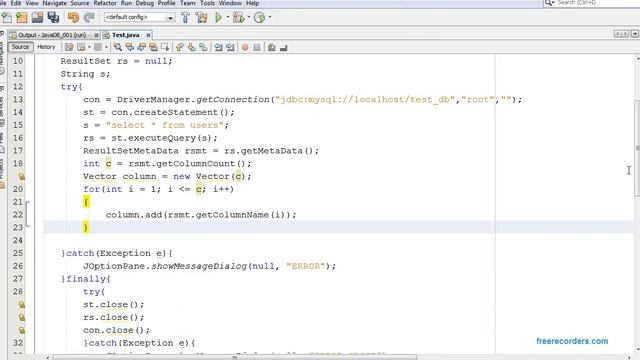640x360 pixels.
Task: Start debugging with Debug Project icon
Action: click(x=238, y=18)
